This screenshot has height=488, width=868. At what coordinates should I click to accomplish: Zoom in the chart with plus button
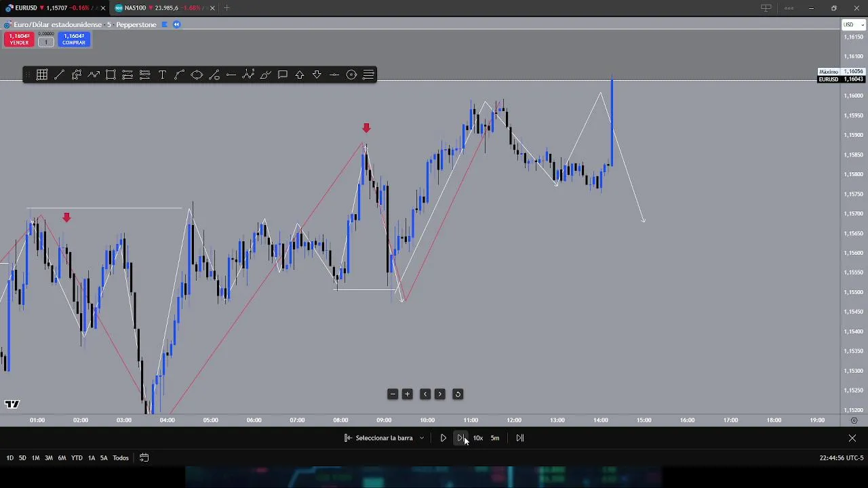click(x=408, y=394)
